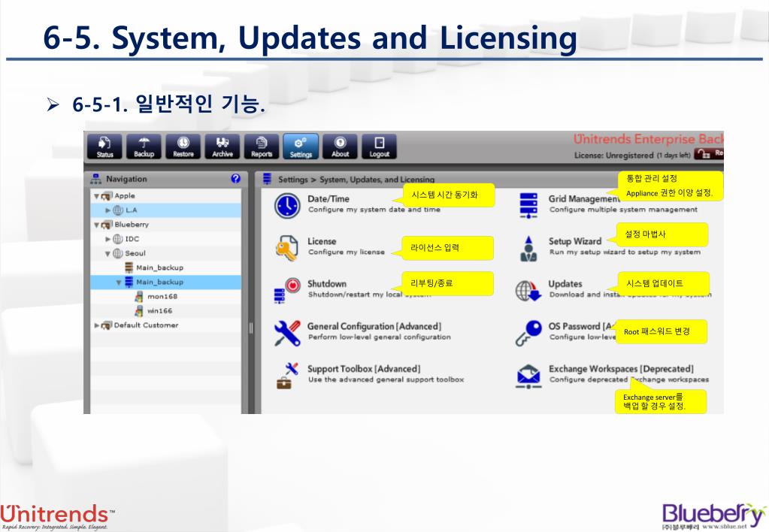
Task: Click the License key icon
Action: coord(286,248)
